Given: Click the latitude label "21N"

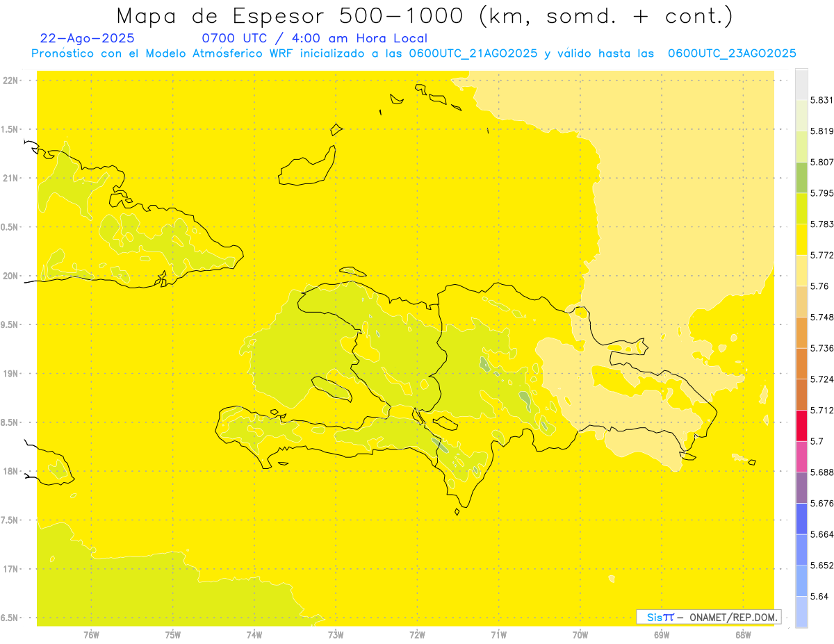Looking at the screenshot, I should point(10,178).
